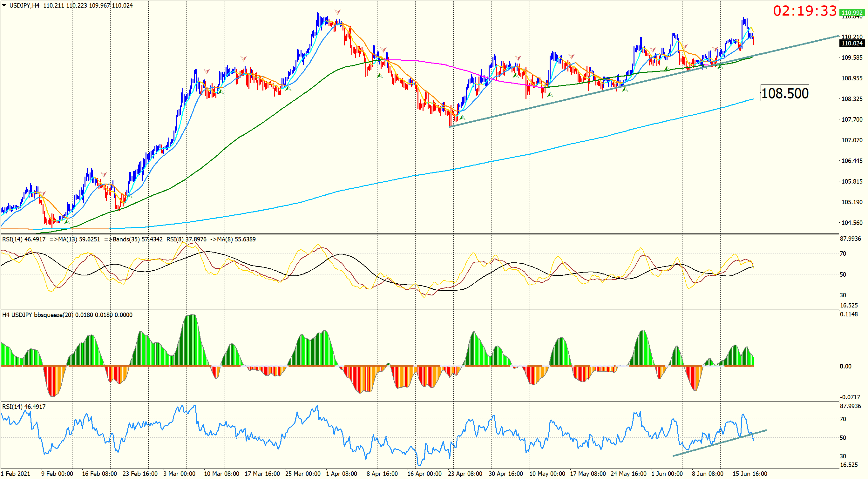Click the red sell arrow at the chart's highest peak
This screenshot has width=868, height=479.
338,12
